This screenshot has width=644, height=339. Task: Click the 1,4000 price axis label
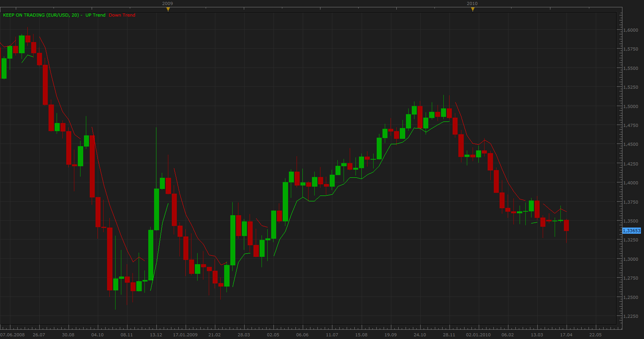[631, 183]
